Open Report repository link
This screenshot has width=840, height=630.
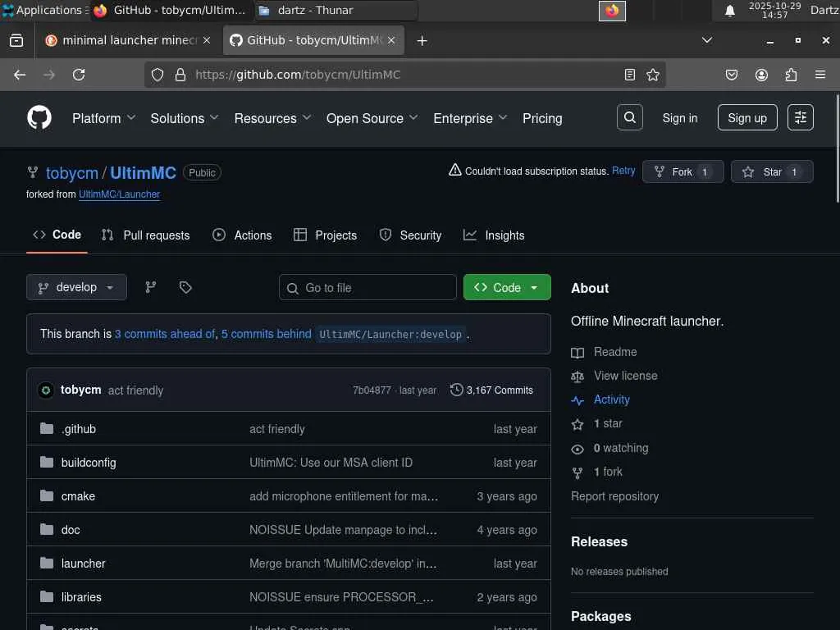tap(614, 496)
